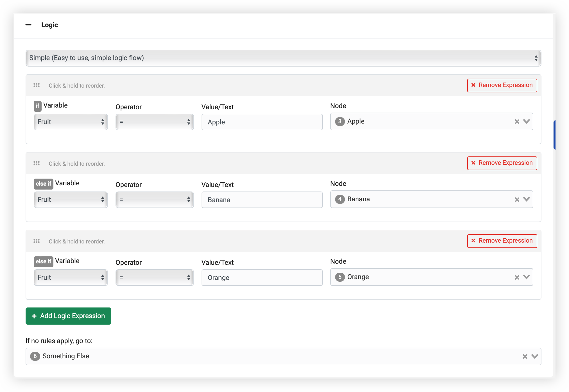Click the Logic section header title
This screenshot has height=392, width=569.
pos(49,25)
